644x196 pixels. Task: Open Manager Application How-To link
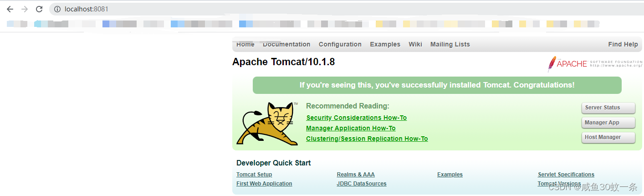click(351, 128)
